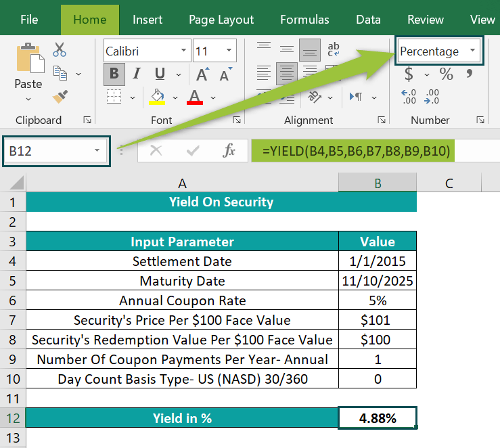Toggle Wrap Text
Viewport: 500px width, 448px height.
pos(334,49)
